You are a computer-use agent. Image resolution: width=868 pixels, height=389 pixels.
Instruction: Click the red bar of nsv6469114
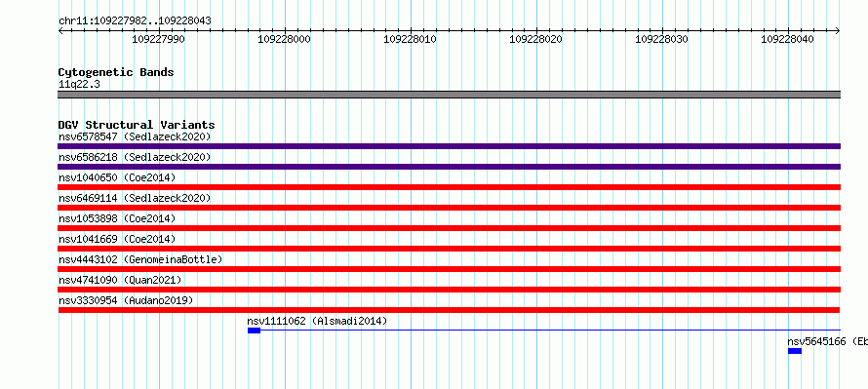click(x=449, y=208)
